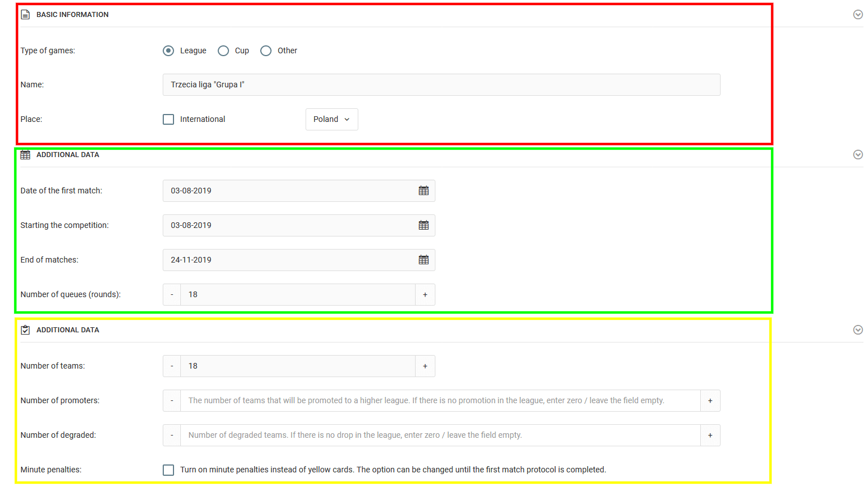
Task: Choose the Other game type option
Action: (x=266, y=51)
